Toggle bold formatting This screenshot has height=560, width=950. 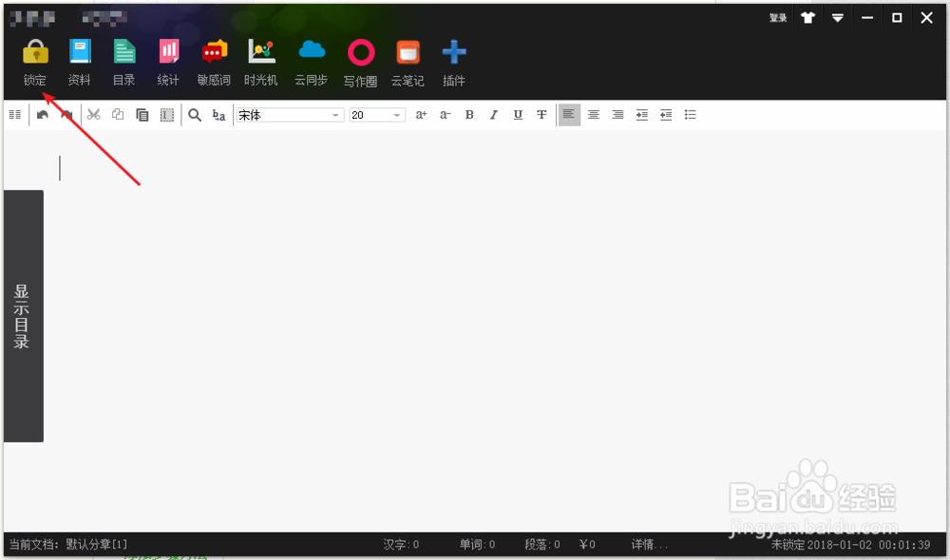point(469,115)
